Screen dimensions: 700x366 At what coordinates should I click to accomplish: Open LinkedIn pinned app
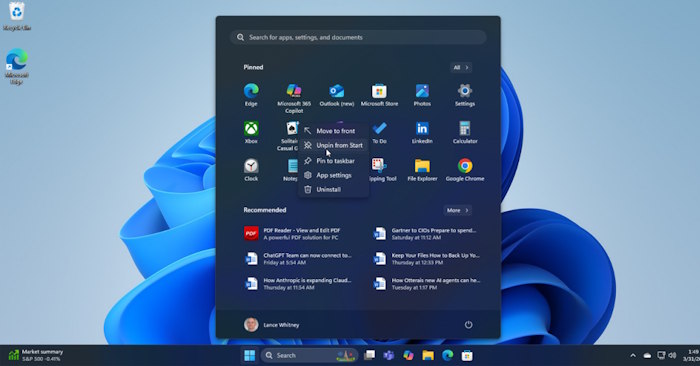click(x=422, y=132)
